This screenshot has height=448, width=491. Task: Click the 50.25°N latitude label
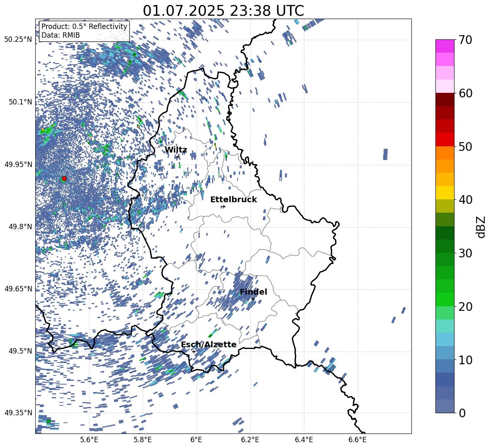point(18,40)
